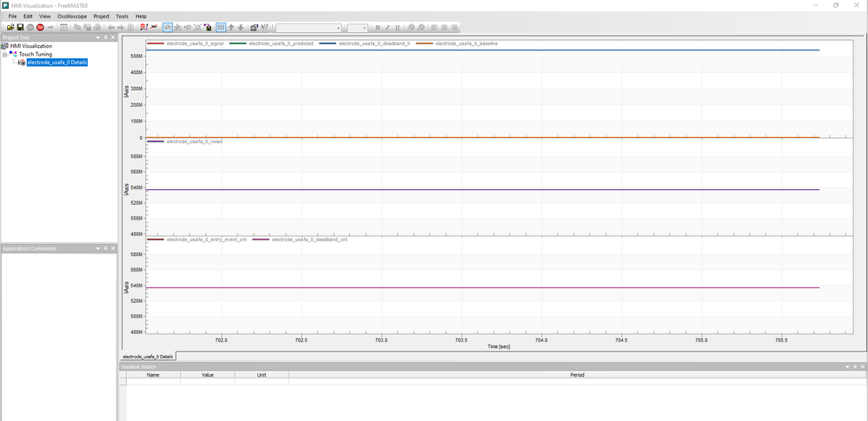Close the Application Commands panel

113,248
